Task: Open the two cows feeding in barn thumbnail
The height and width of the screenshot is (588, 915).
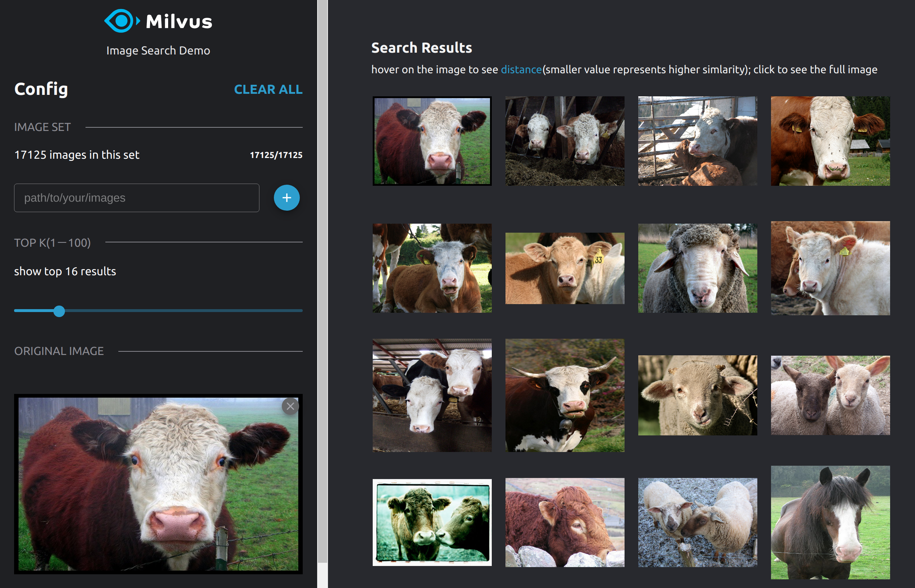Action: 564,141
